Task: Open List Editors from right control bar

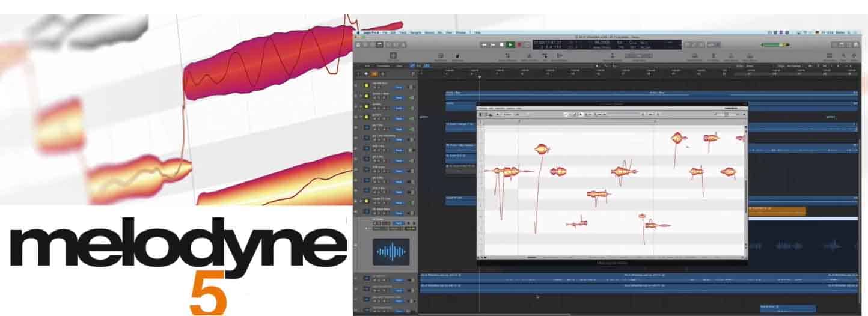Action: tap(835, 45)
